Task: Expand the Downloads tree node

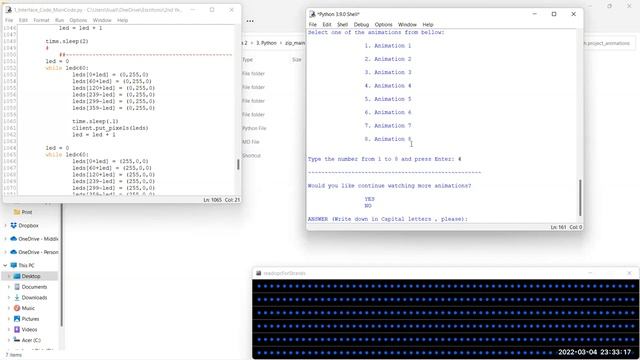Action: click(9, 298)
